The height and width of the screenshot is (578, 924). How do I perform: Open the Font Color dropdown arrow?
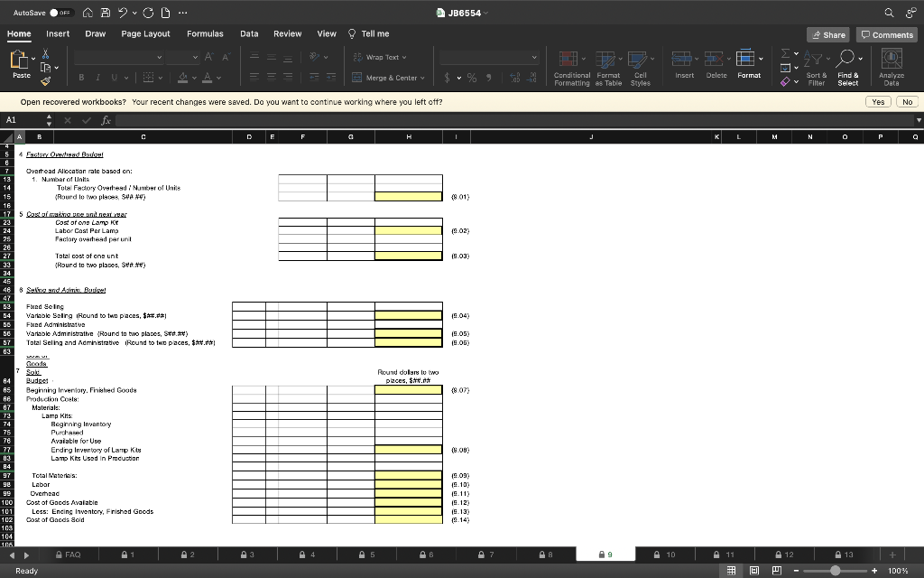coord(218,78)
